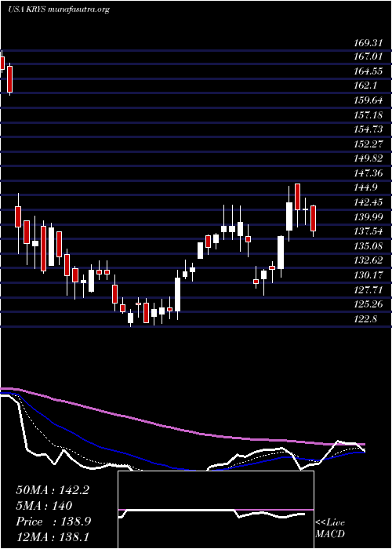The height and width of the screenshot is (549, 392).
Task: Click the 159.64 price axis label
Action: [x=368, y=100]
